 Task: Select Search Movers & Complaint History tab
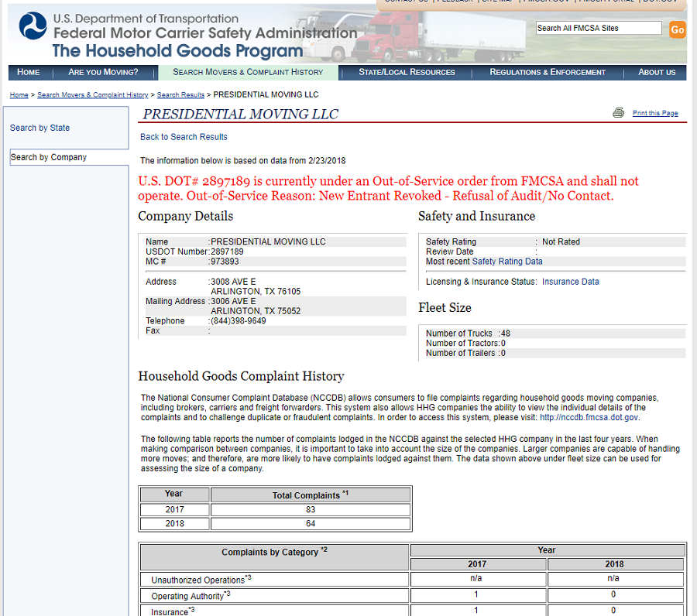tap(248, 72)
